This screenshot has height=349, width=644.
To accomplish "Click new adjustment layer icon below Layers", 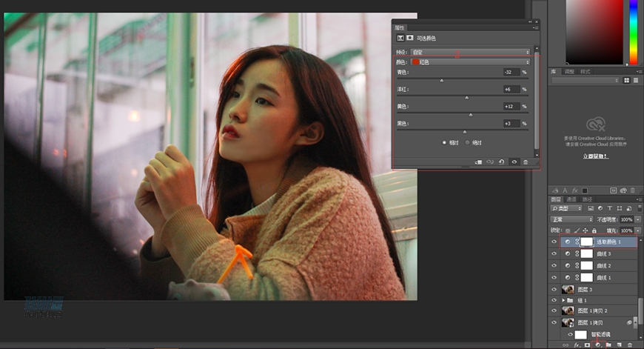I will click(597, 345).
